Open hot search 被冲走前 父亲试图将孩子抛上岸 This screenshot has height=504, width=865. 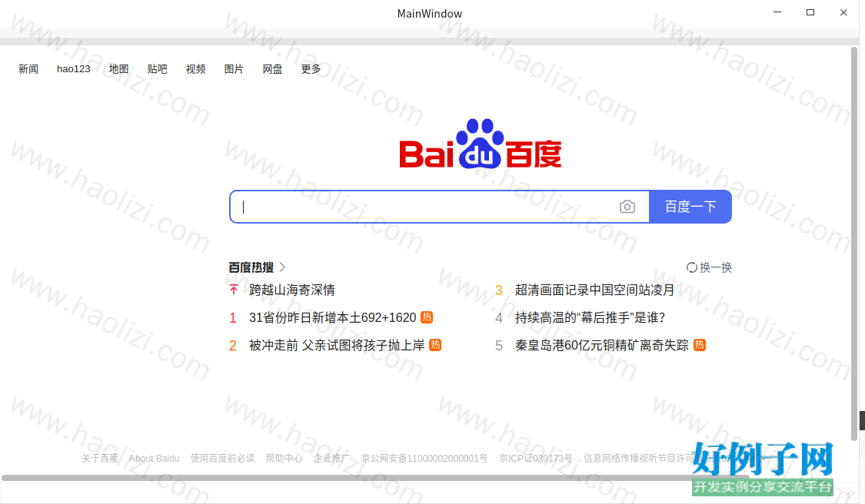[x=337, y=345]
